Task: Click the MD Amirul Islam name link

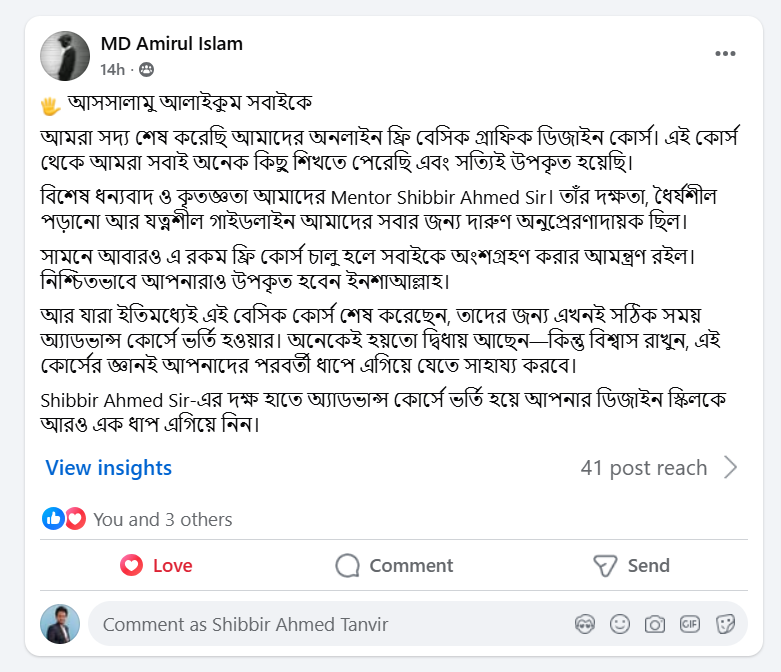Action: tap(171, 43)
